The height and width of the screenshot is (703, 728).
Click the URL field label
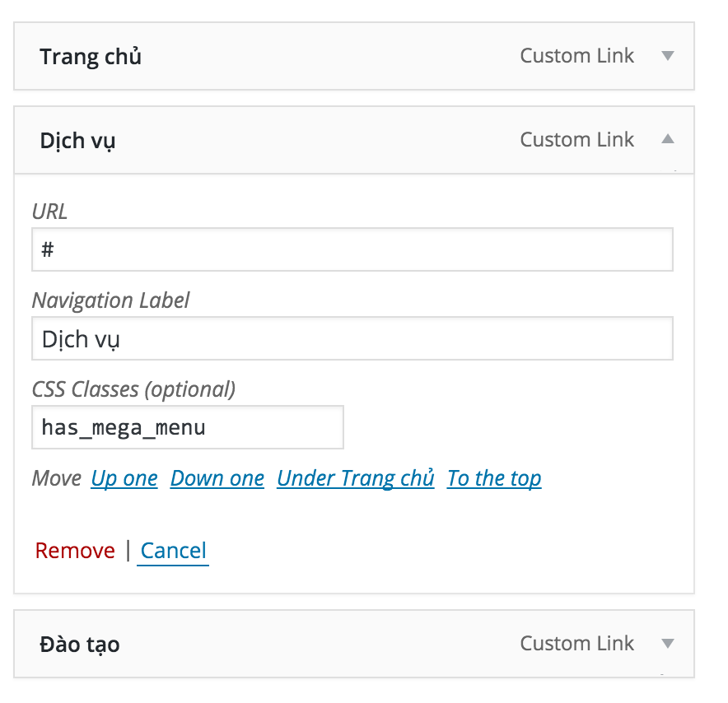(x=49, y=212)
